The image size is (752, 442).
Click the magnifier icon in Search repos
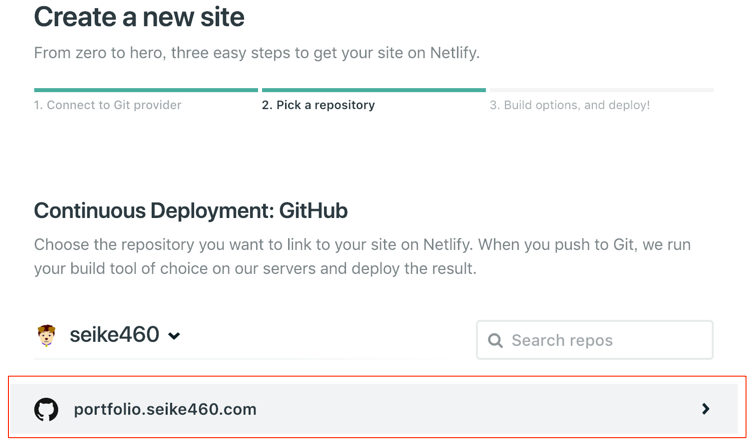(x=495, y=341)
